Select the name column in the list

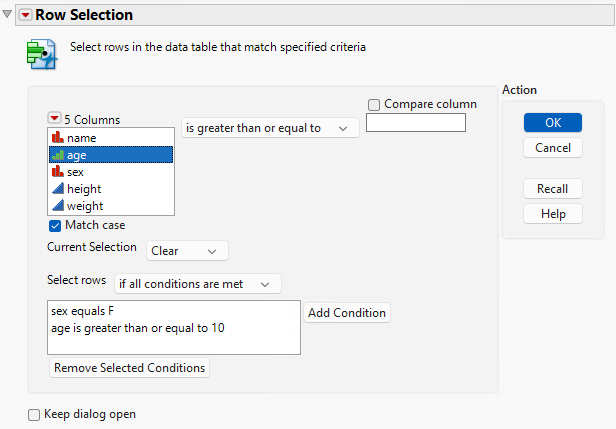click(x=111, y=138)
